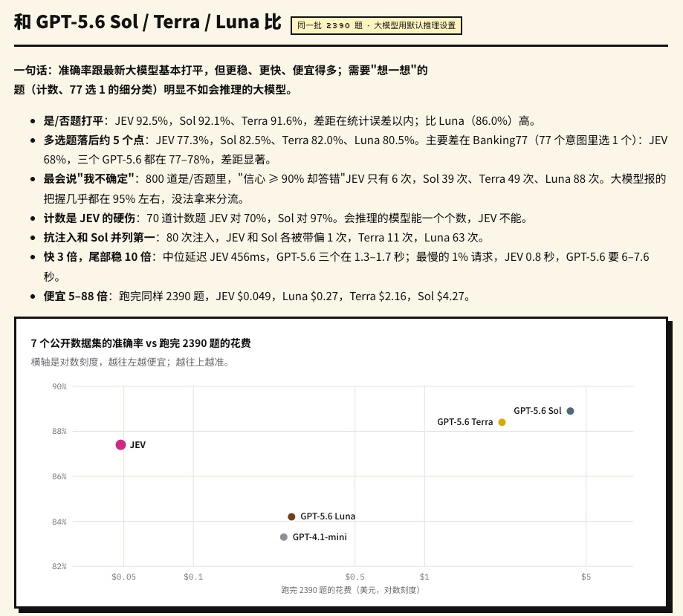
Task: Click the "GPT-4.1-mini" chart label
Action: [x=320, y=537]
